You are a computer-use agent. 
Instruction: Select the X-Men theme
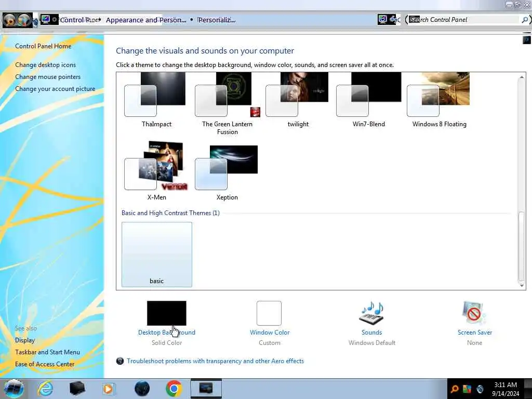[x=156, y=171]
